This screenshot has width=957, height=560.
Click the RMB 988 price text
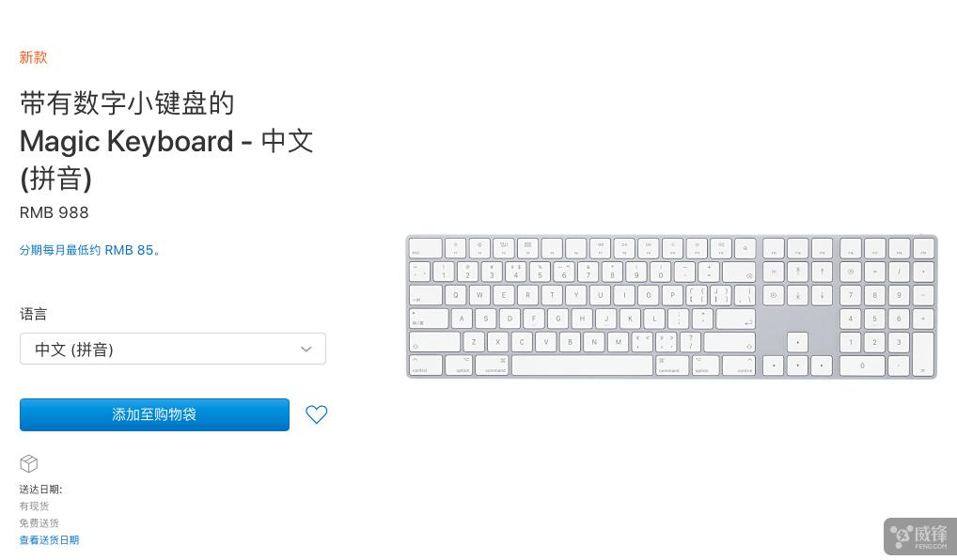click(54, 212)
